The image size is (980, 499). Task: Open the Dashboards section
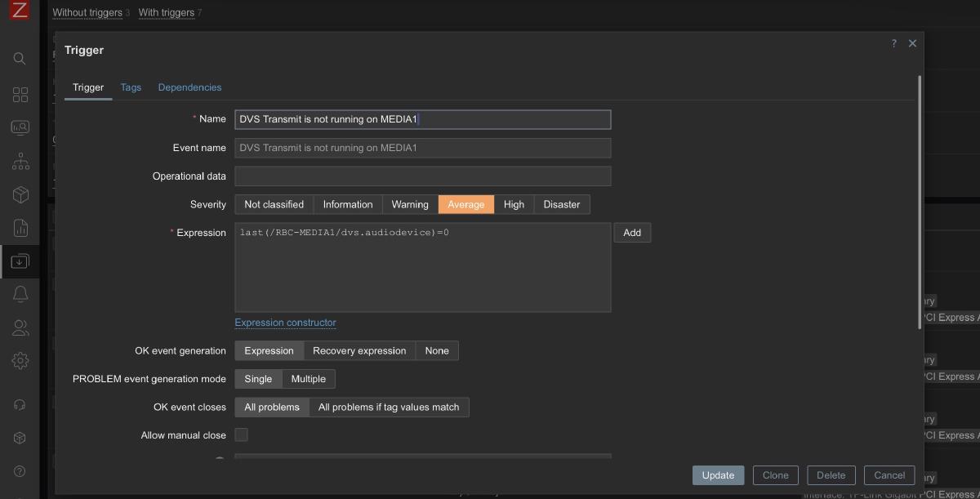[20, 95]
